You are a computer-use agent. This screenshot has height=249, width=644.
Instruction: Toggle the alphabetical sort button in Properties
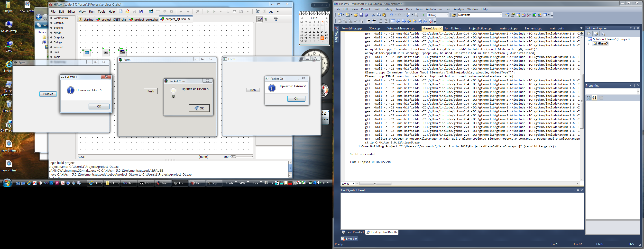[595, 98]
